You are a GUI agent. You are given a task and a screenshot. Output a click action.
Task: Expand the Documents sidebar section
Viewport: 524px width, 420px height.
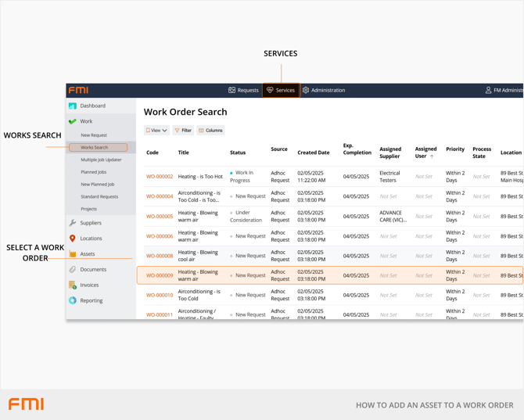(101, 269)
